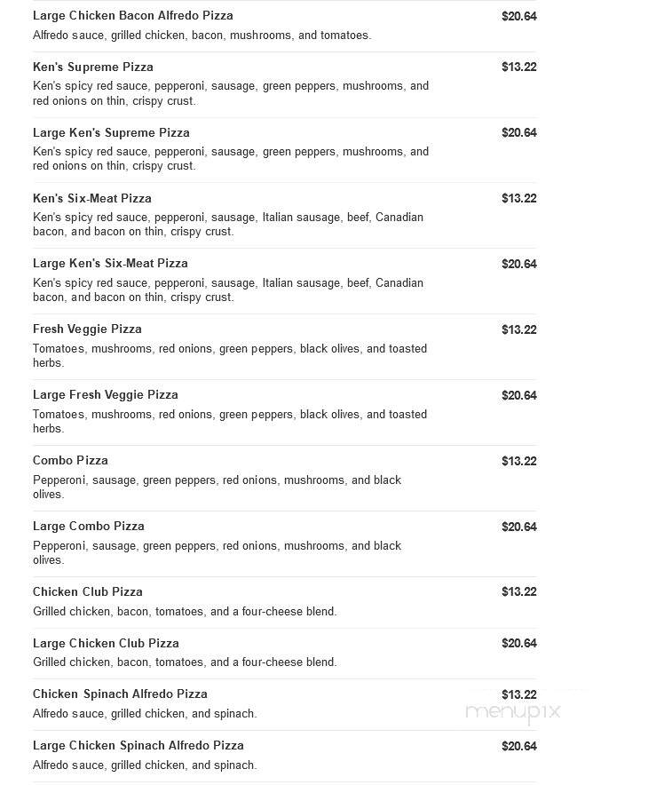Screen dimensions: 672x785
Task: Open the Large Fresh Veggie Pizza item
Action: [x=105, y=395]
